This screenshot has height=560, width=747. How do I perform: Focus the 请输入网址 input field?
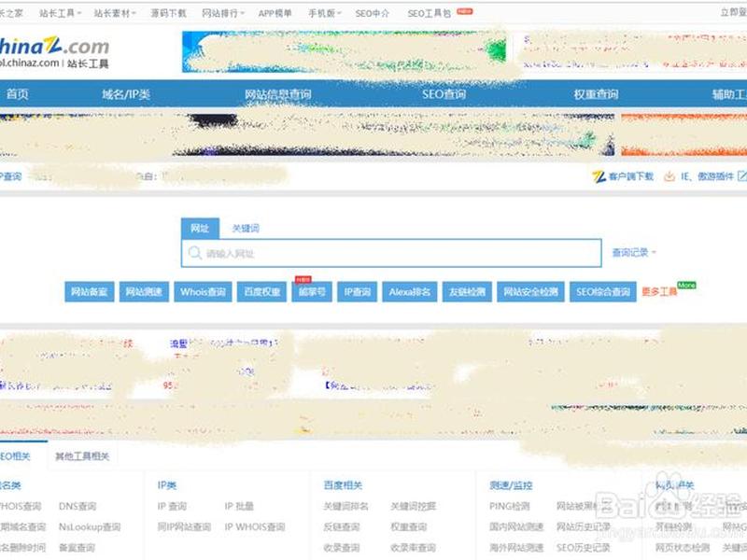pyautogui.click(x=391, y=253)
